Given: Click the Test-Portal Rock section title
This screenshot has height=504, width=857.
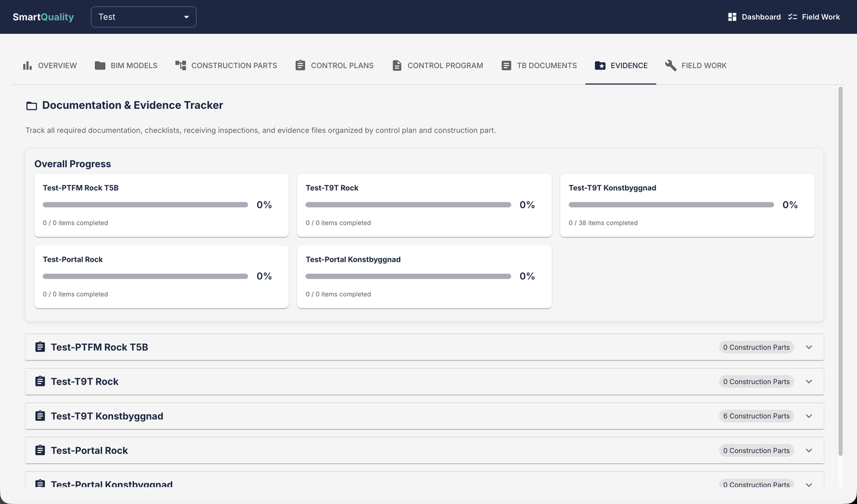Looking at the screenshot, I should click(x=89, y=450).
